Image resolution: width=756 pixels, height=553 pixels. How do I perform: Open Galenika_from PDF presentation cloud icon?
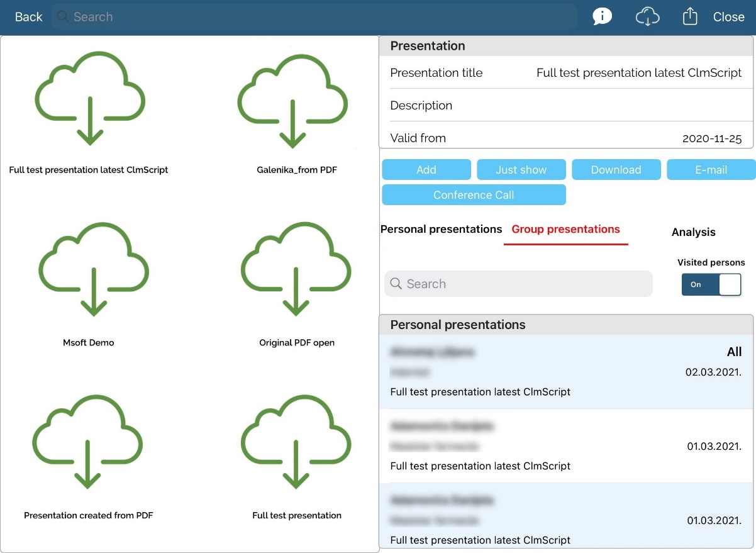[x=292, y=101]
